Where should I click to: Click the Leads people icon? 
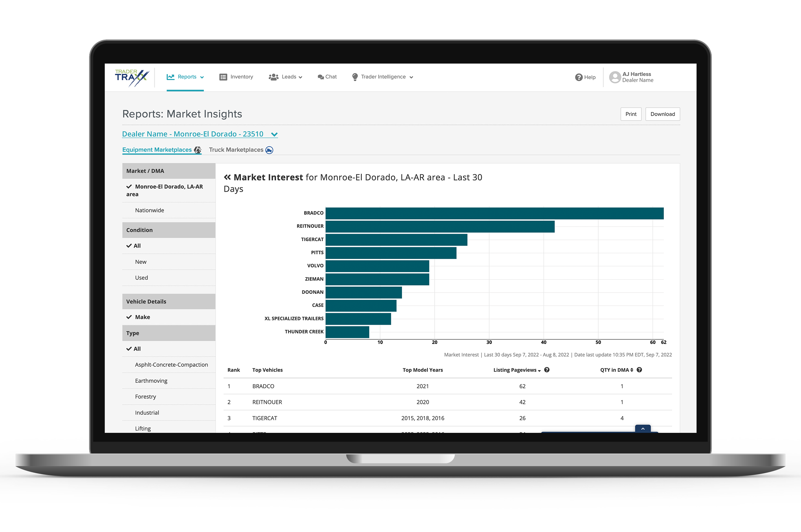coord(274,77)
